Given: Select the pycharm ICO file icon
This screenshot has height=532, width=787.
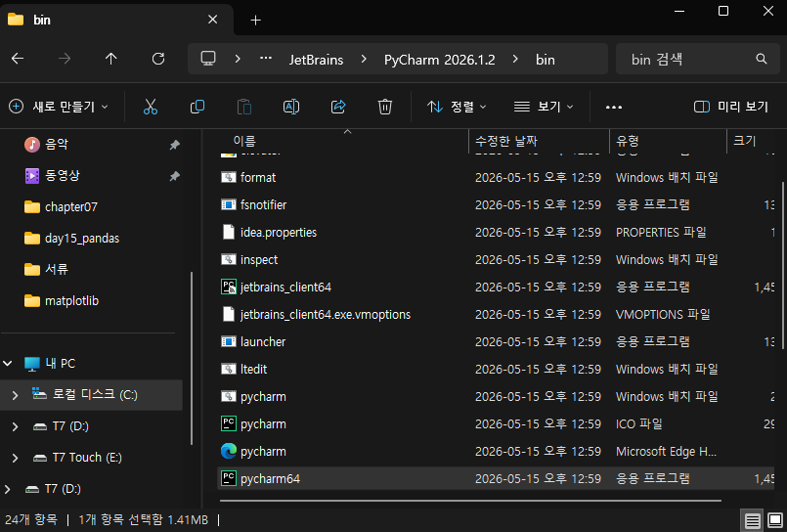Looking at the screenshot, I should pos(229,423).
